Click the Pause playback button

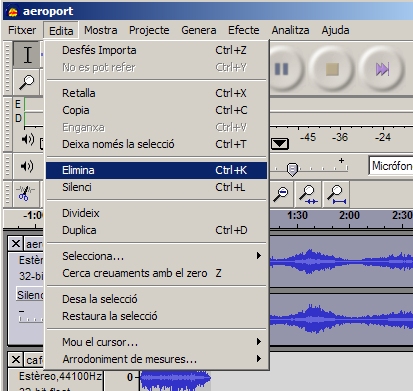[x=282, y=69]
